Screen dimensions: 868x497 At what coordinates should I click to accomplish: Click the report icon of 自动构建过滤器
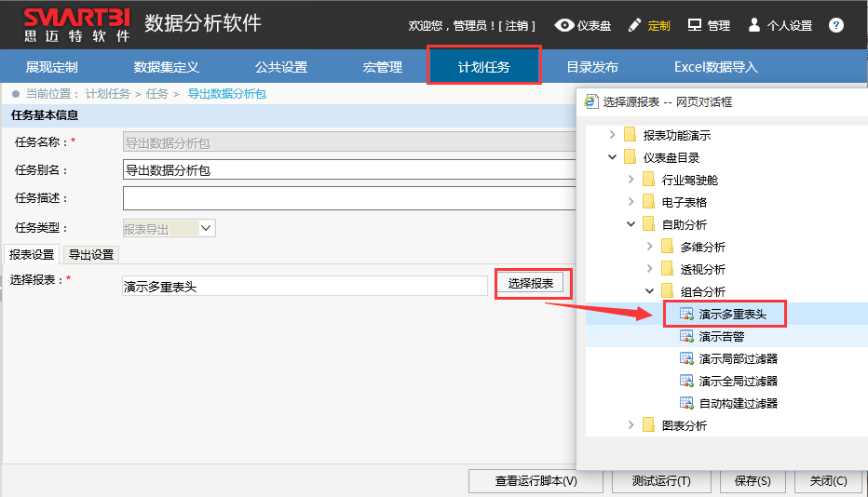tap(686, 403)
